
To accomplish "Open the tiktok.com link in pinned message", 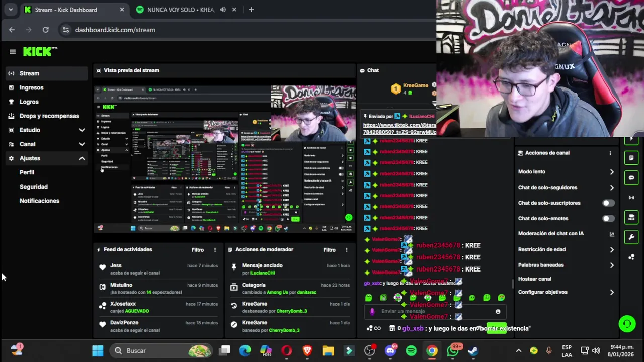I will pyautogui.click(x=399, y=129).
